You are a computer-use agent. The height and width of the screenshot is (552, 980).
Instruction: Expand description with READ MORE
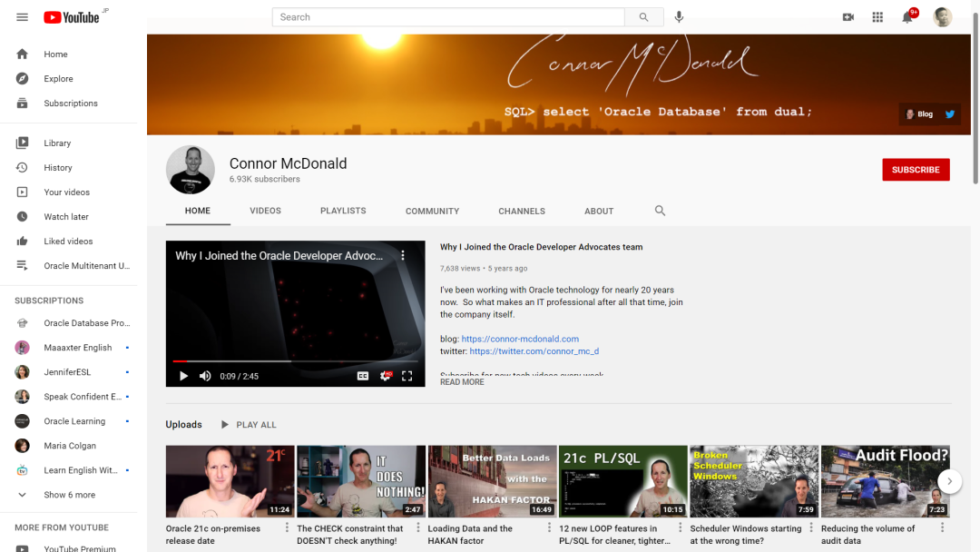click(462, 382)
